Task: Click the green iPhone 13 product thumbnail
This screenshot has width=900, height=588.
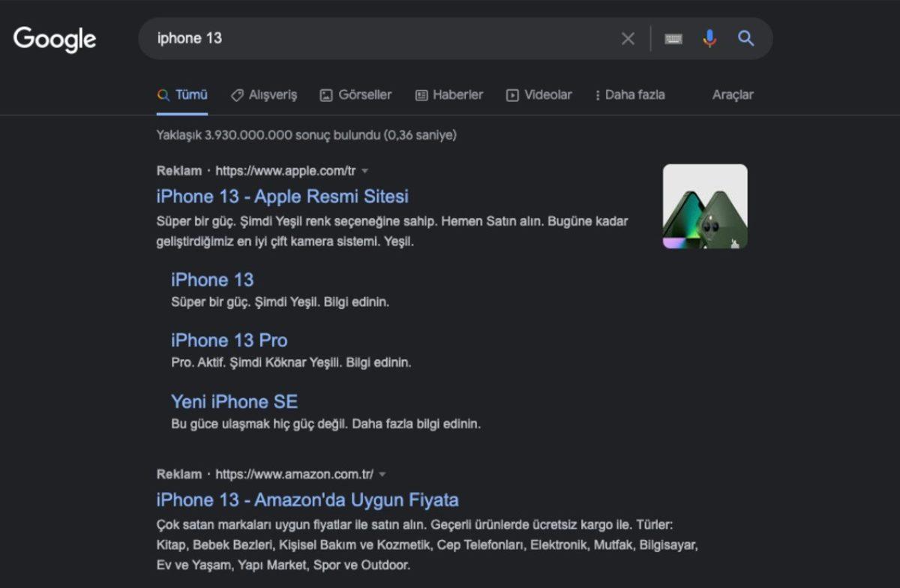Action: tap(704, 205)
